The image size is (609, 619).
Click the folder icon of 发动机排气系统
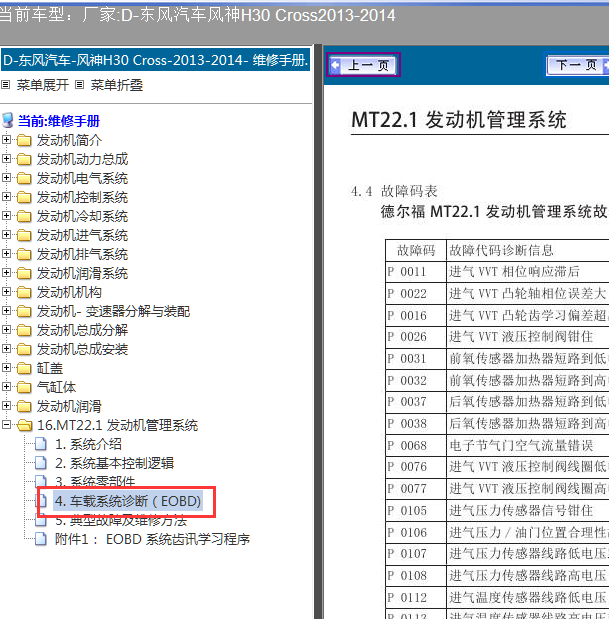coord(24,254)
